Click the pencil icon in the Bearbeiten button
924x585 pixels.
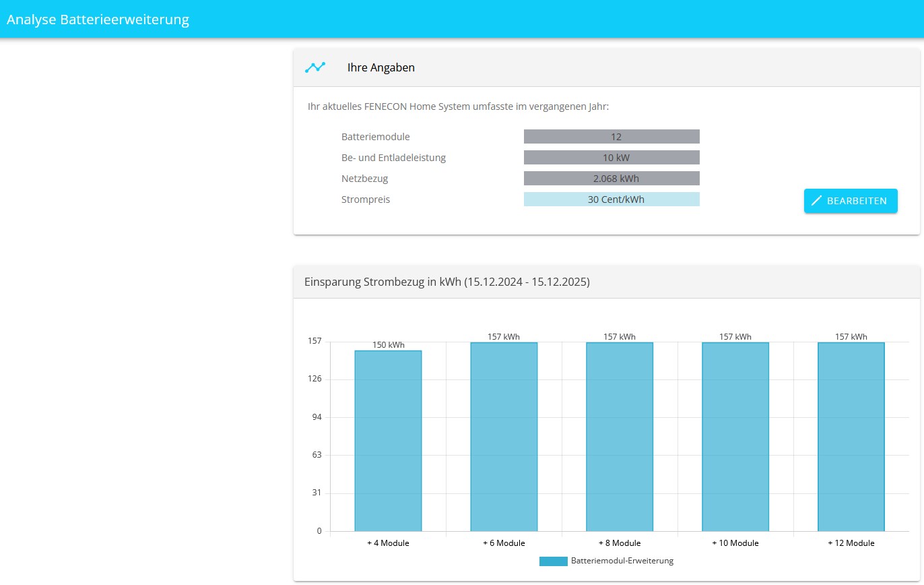tap(817, 201)
